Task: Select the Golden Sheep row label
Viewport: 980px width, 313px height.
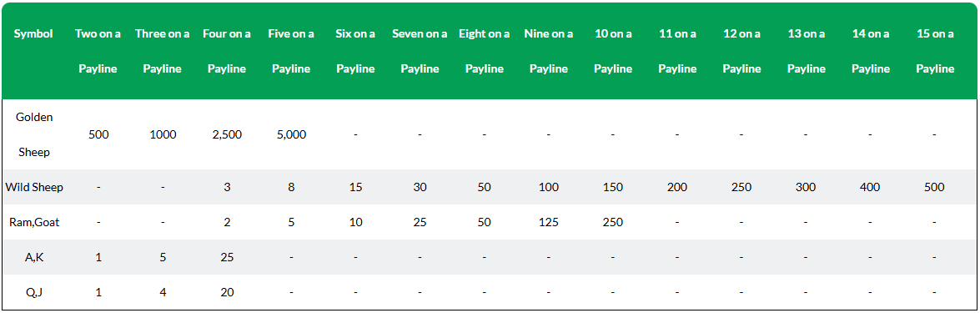Action: (x=33, y=134)
